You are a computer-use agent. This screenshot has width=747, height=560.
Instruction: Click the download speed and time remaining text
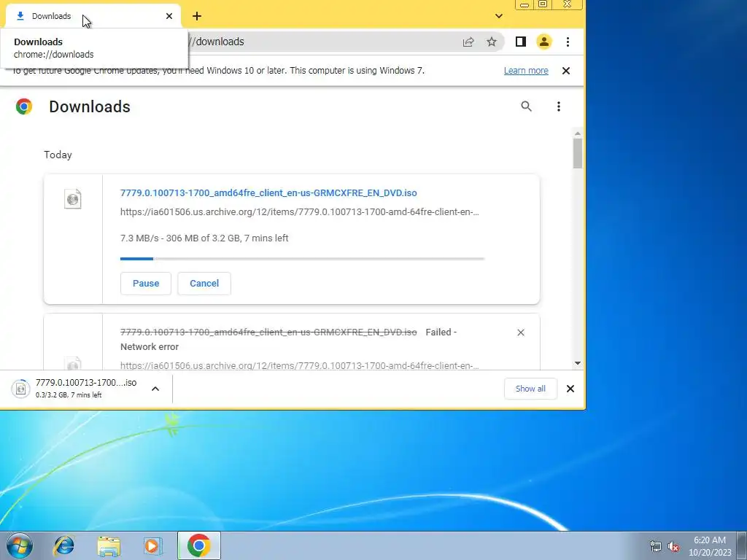click(204, 238)
